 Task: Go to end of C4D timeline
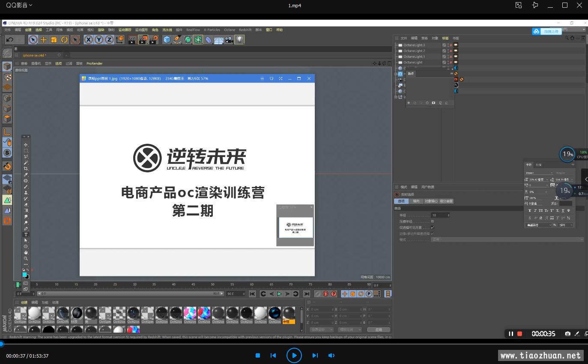(x=306, y=294)
